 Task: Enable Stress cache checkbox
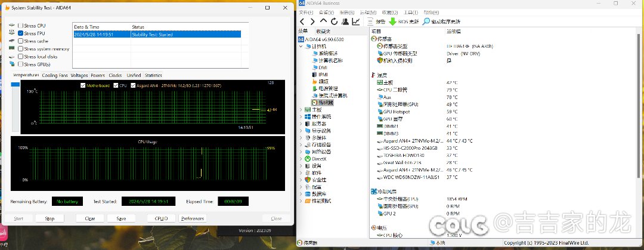pos(20,41)
